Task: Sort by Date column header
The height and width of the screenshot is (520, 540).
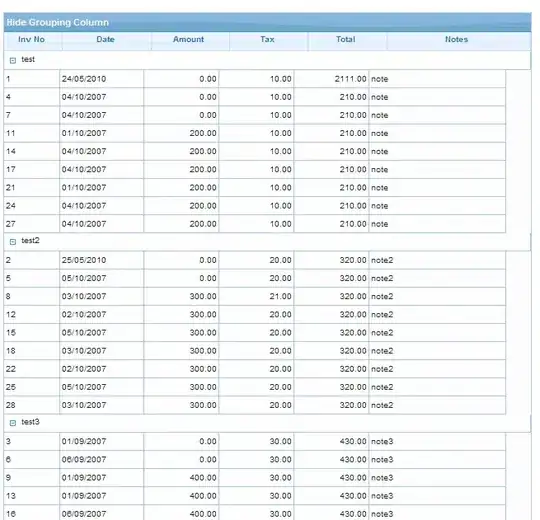Action: pos(105,40)
